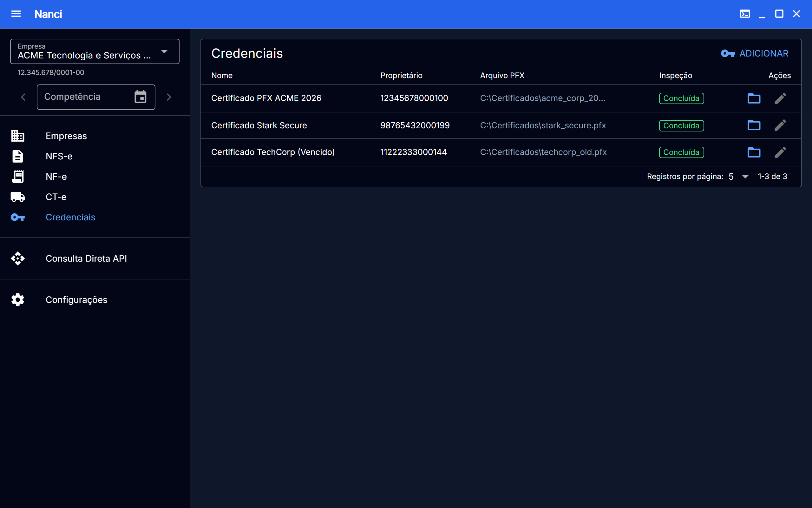
Task: Navigate to NF-e section
Action: point(95,177)
